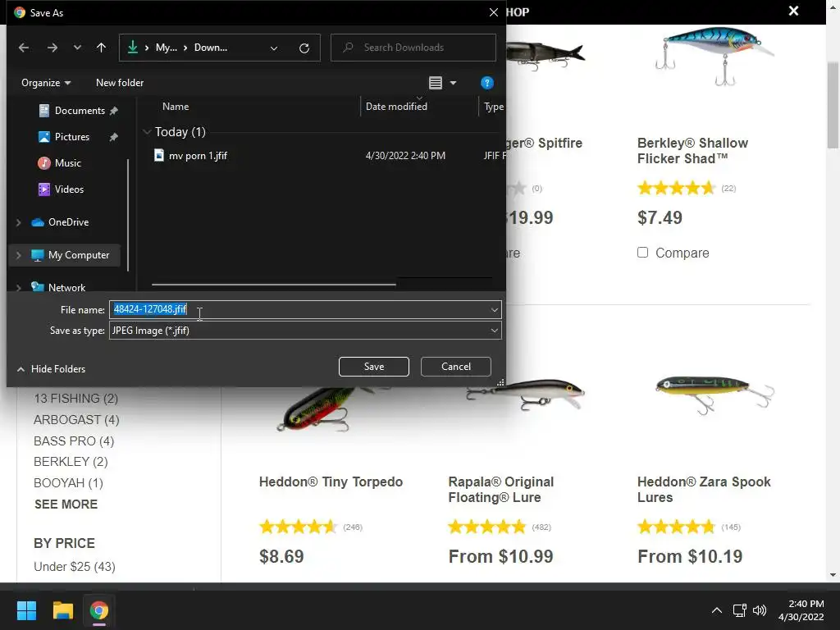Select the jfif file in list
840x630 pixels.
pos(198,155)
